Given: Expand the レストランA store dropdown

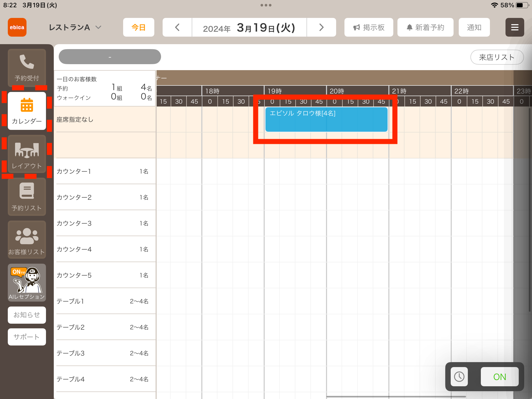Looking at the screenshot, I should (75, 27).
